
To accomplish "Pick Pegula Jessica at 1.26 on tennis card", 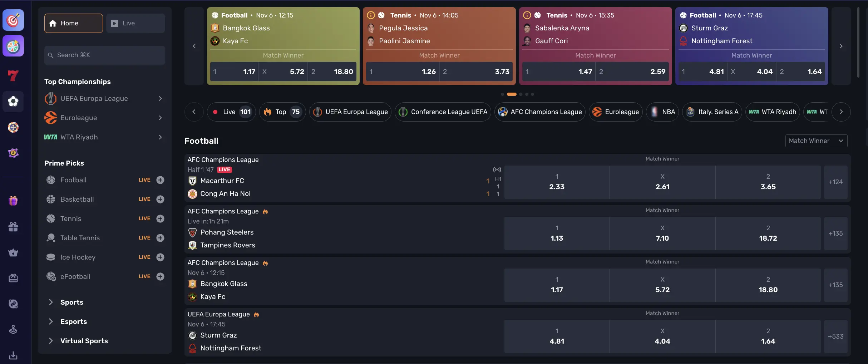I will click(403, 72).
